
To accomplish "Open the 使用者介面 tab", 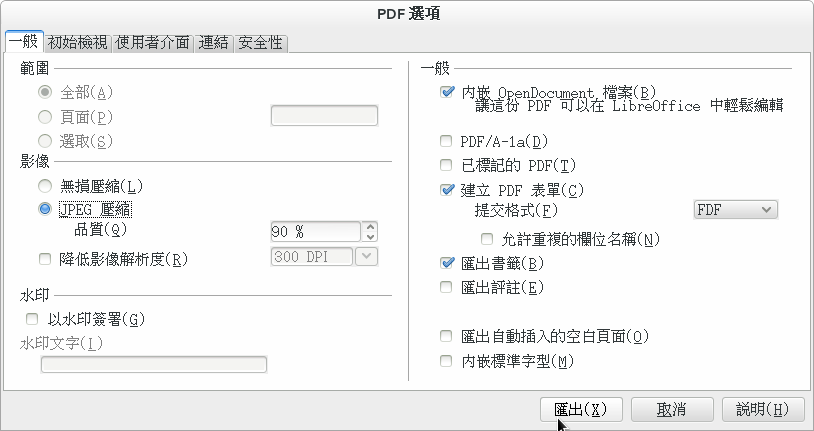I will click(153, 43).
